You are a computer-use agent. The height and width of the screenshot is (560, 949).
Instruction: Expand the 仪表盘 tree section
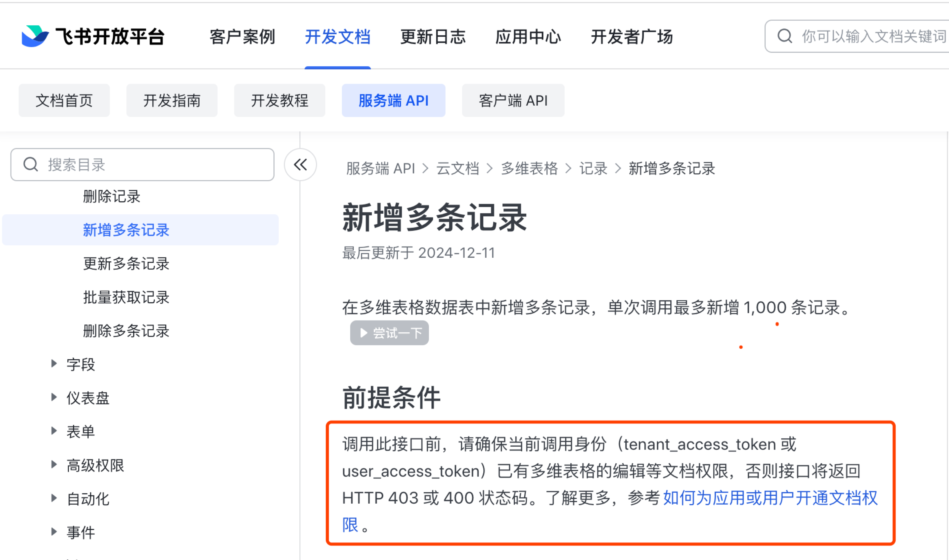54,397
